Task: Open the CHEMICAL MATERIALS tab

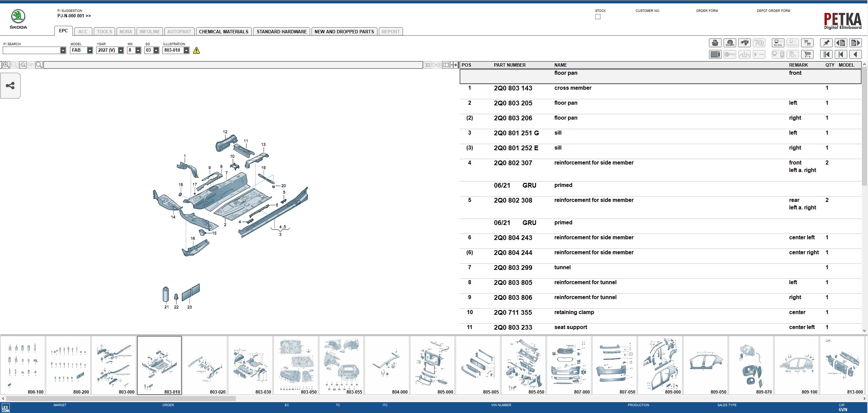Action: tap(224, 32)
